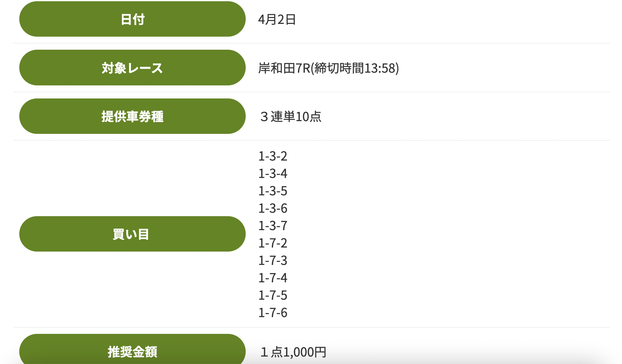Click the betting combination 1-3-6
The image size is (622, 364).
[273, 208]
